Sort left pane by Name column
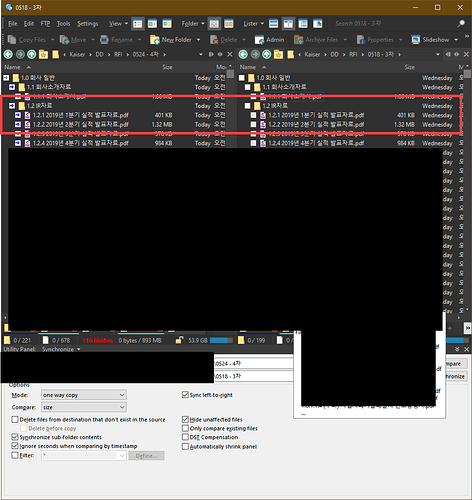The image size is (472, 500). 12,67
